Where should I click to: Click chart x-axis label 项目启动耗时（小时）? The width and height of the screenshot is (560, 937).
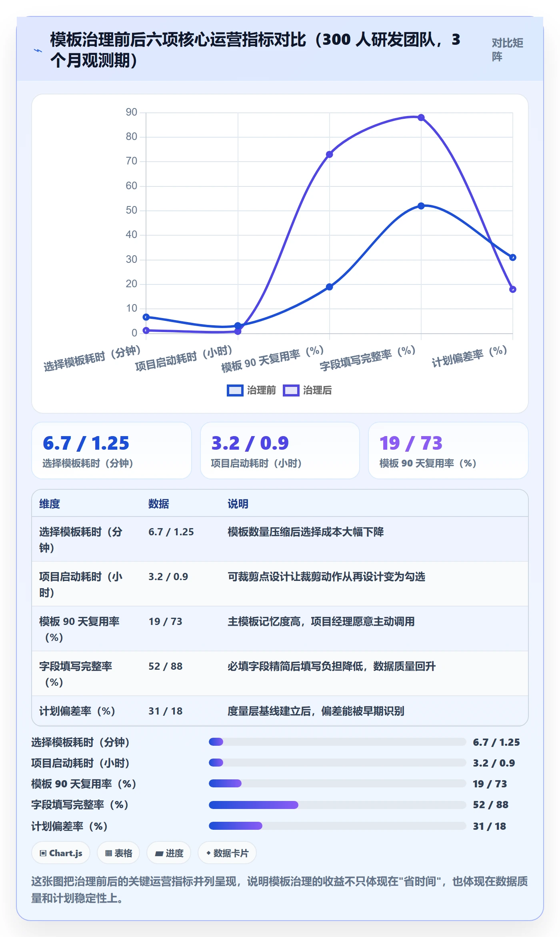(184, 358)
